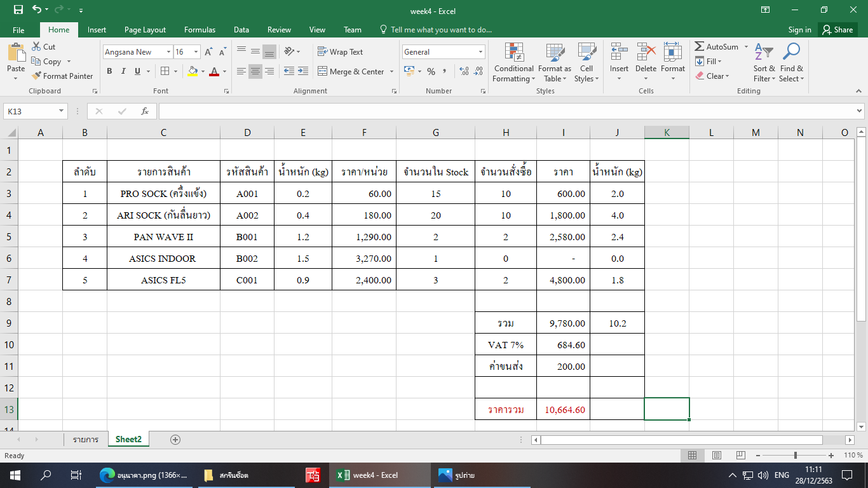Screen dimensions: 868x488
Task: Click Sign in link
Action: click(799, 30)
